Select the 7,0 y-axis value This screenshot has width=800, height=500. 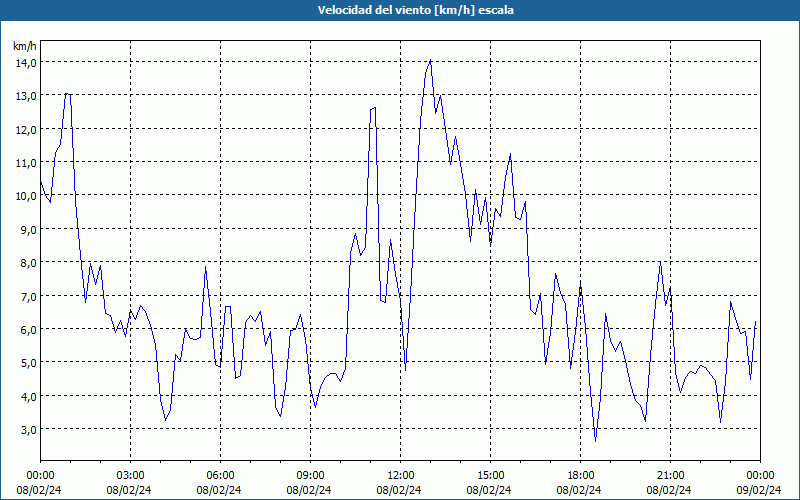click(29, 296)
